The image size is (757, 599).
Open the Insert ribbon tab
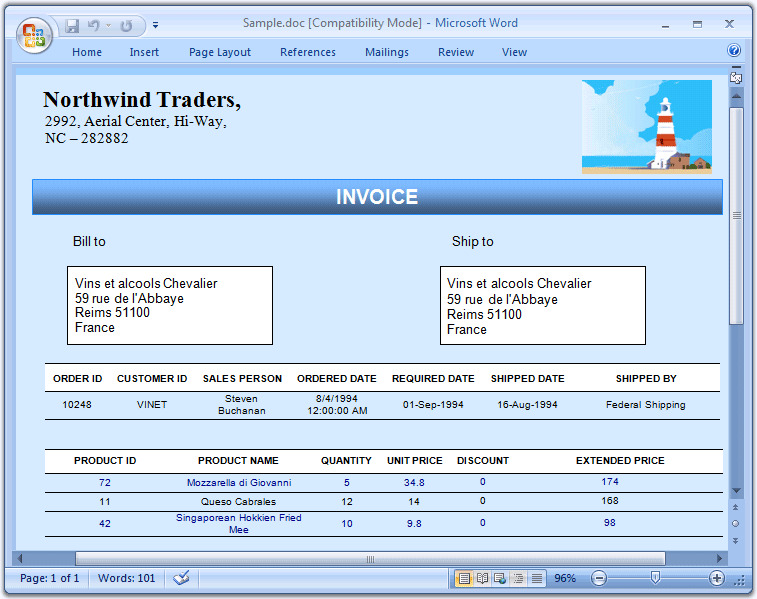click(144, 52)
